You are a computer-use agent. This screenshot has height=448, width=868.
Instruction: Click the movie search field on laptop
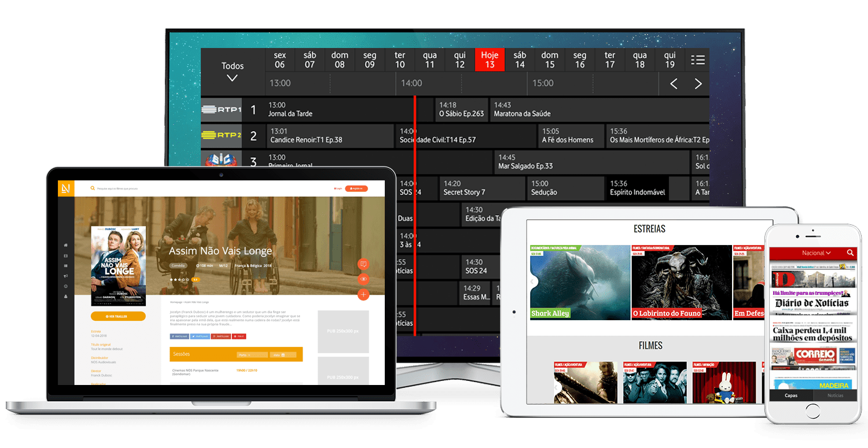click(x=117, y=188)
